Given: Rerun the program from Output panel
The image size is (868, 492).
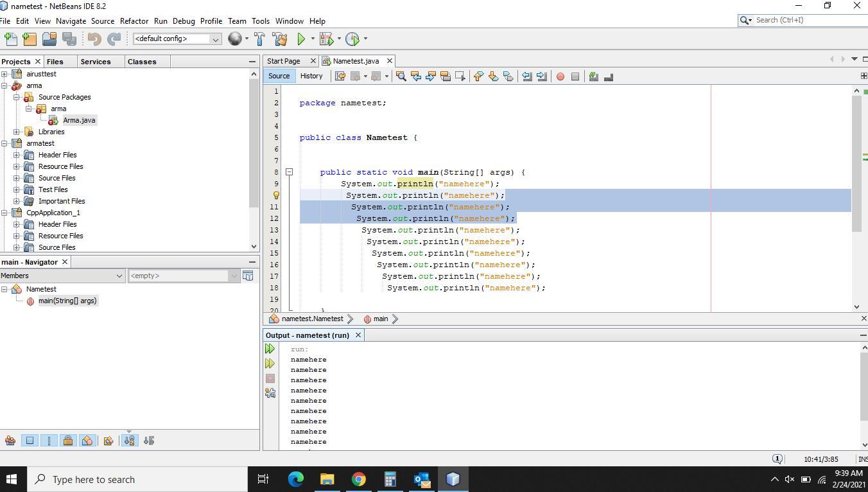Looking at the screenshot, I should point(270,349).
